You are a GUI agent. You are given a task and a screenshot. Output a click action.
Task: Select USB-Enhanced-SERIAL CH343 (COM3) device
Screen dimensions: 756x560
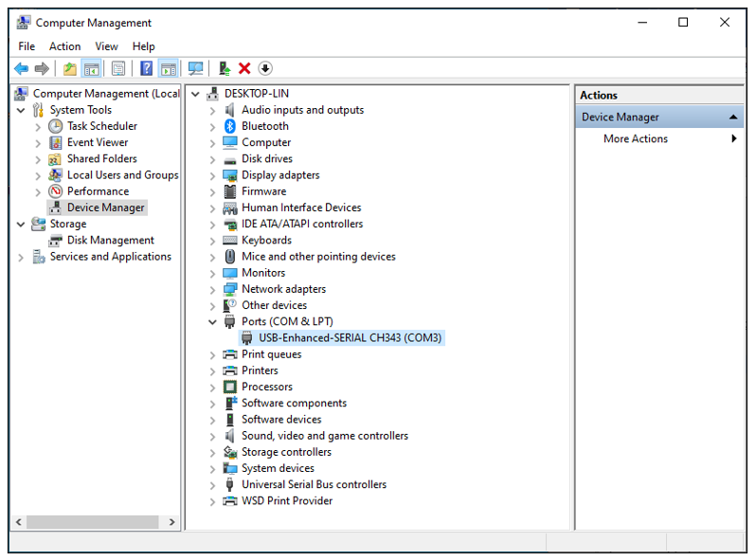(350, 337)
